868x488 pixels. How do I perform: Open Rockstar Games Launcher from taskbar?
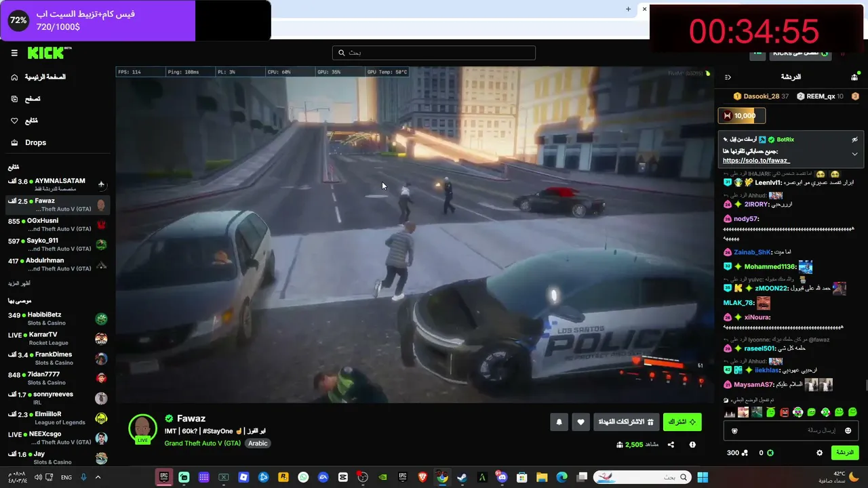coord(283,477)
